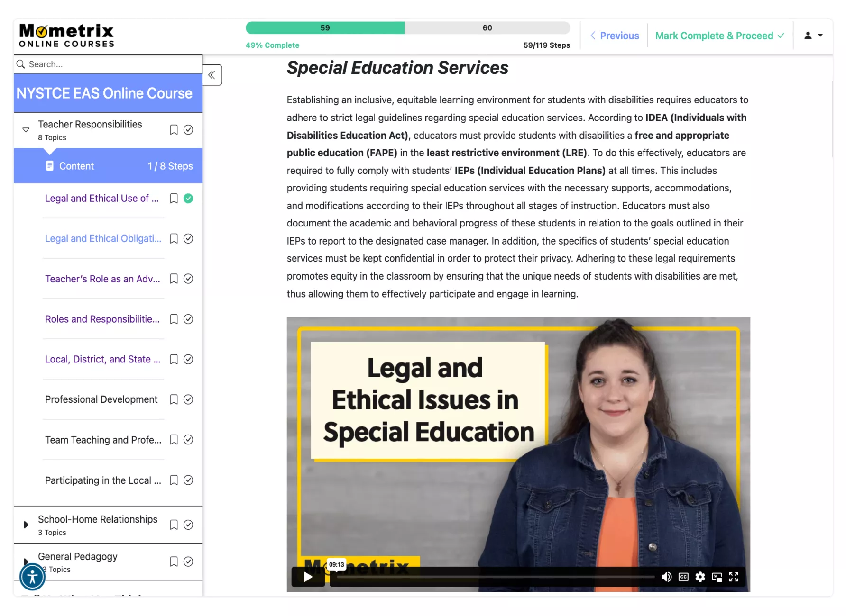Click Mark Complete & Proceed
Screen dimensions: 846x616
coord(719,36)
